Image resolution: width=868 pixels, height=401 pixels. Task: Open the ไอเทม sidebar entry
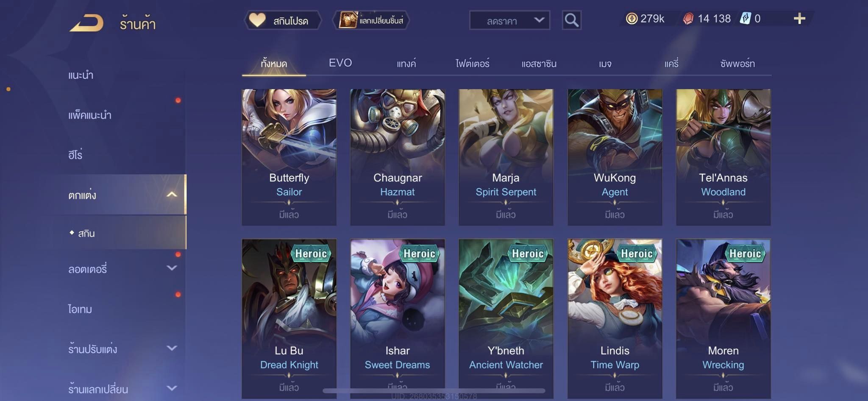[80, 309]
